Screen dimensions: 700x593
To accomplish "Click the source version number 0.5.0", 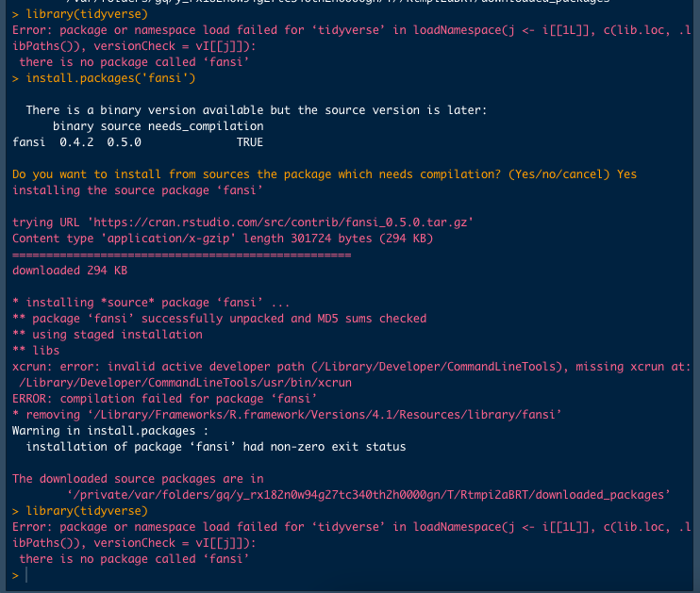I will pyautogui.click(x=124, y=142).
